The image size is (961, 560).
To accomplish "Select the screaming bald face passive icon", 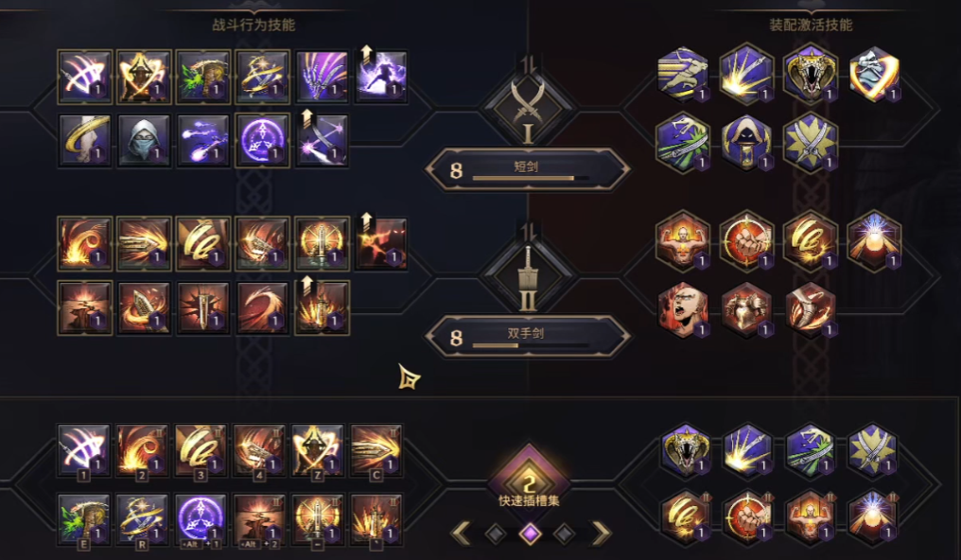I will pyautogui.click(x=683, y=310).
